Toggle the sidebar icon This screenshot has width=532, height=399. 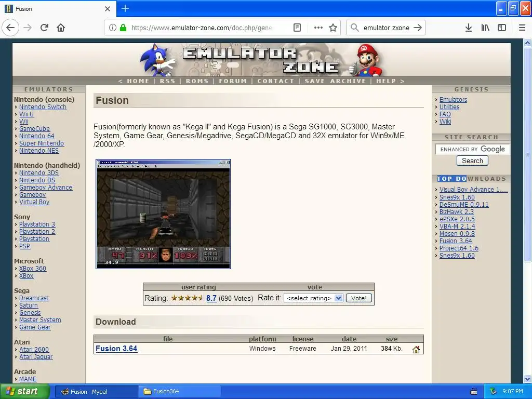coord(502,28)
